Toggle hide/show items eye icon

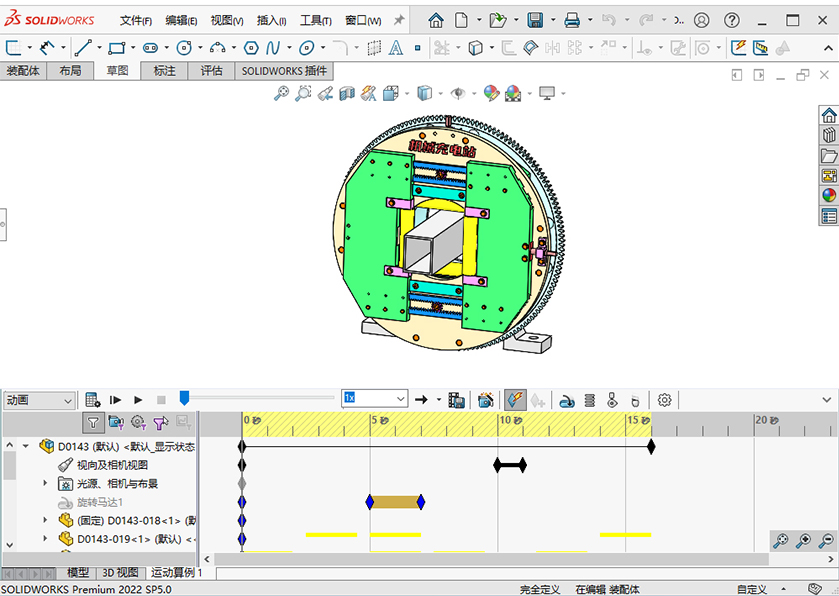coord(458,93)
